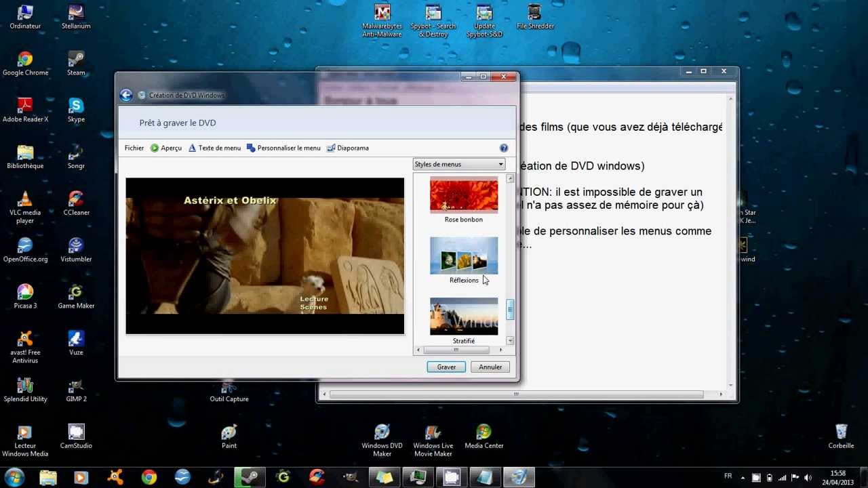Select the Windows Live Movie Maker desktop icon
The height and width of the screenshot is (488, 868).
(x=433, y=441)
